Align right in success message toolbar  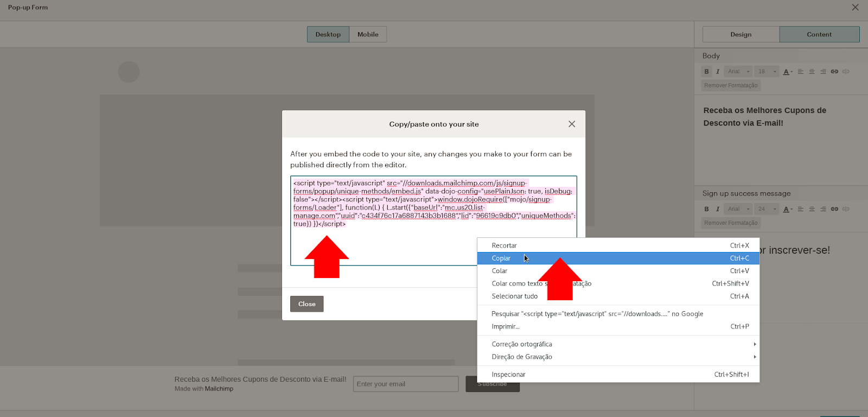tap(823, 209)
